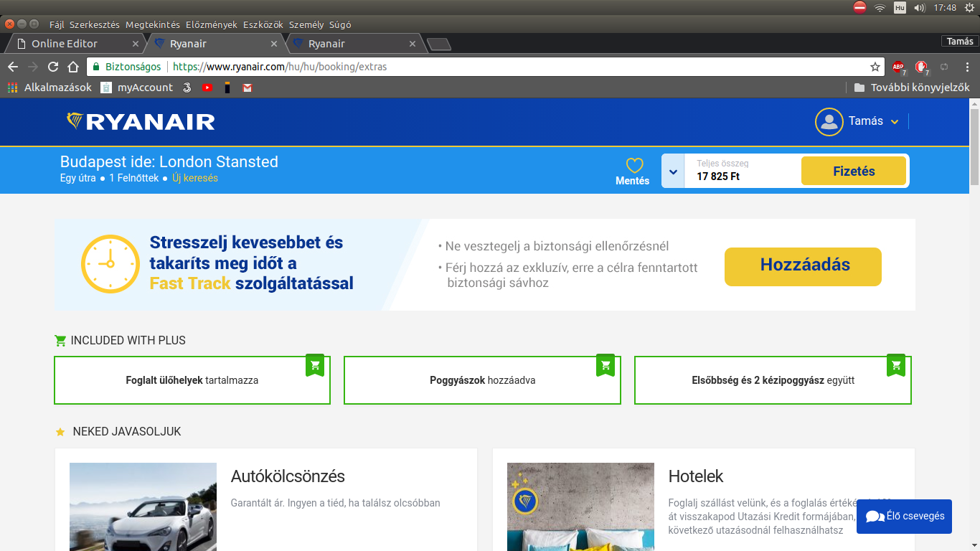Open Hu keyboard layout indicator
Image resolution: width=980 pixels, height=551 pixels.
900,7
